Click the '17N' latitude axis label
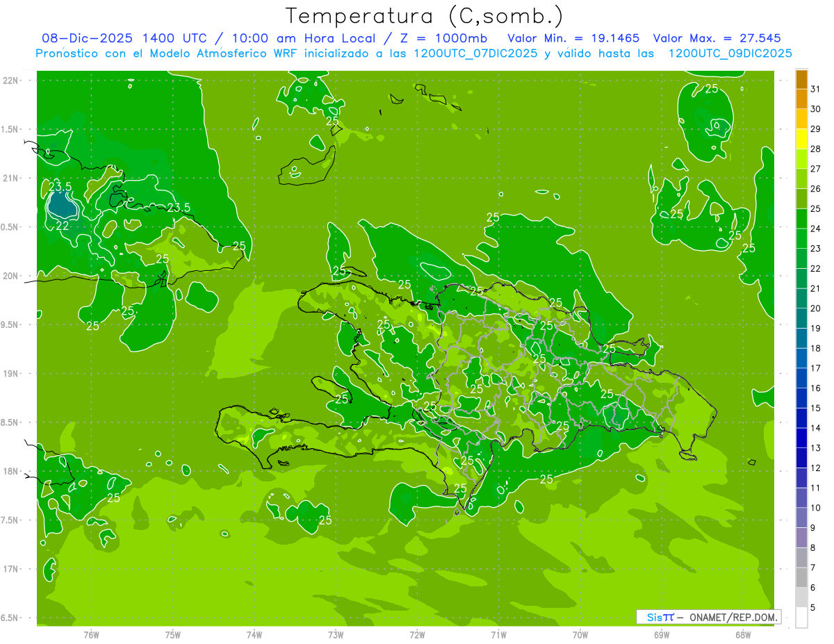834x644 pixels. click(10, 569)
